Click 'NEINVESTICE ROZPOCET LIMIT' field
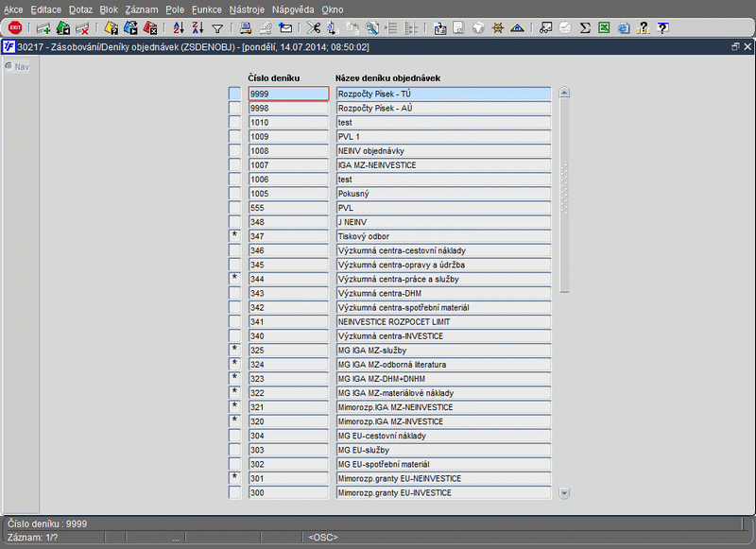This screenshot has width=756, height=549. pyautogui.click(x=443, y=321)
